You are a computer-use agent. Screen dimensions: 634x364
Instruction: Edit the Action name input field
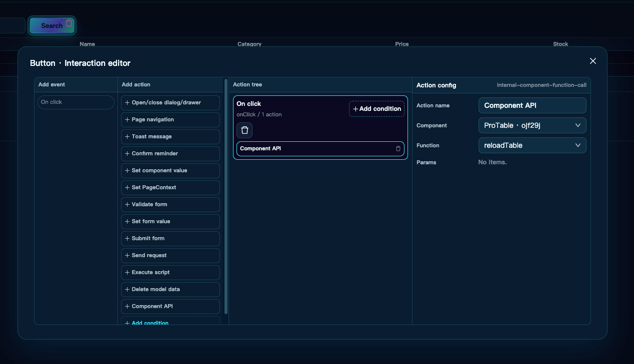coord(532,105)
